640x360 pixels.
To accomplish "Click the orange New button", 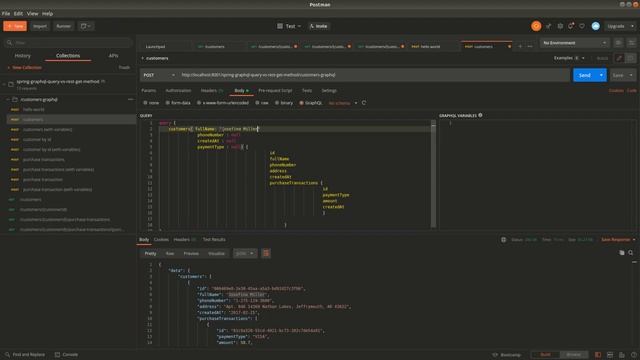I will (x=15, y=26).
